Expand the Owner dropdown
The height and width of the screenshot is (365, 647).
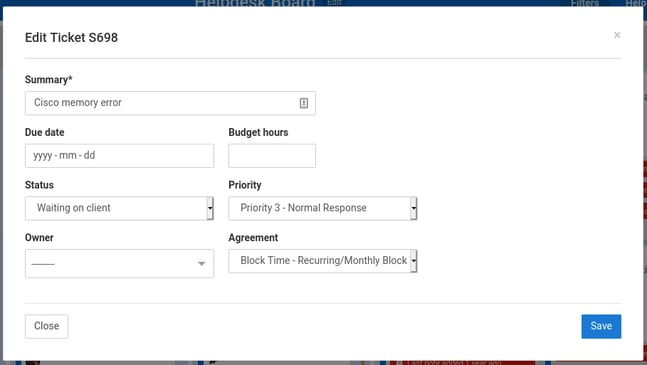119,264
